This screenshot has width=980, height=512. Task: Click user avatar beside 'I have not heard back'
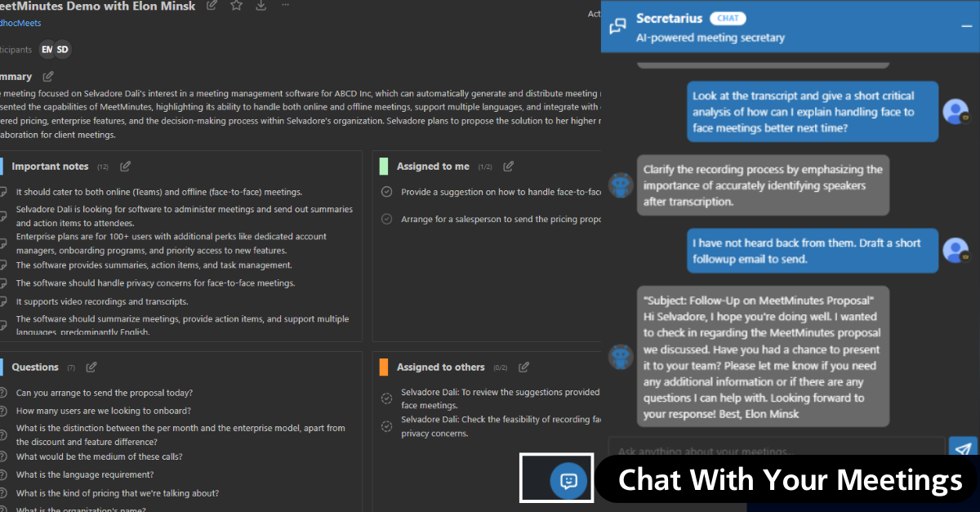(x=955, y=251)
